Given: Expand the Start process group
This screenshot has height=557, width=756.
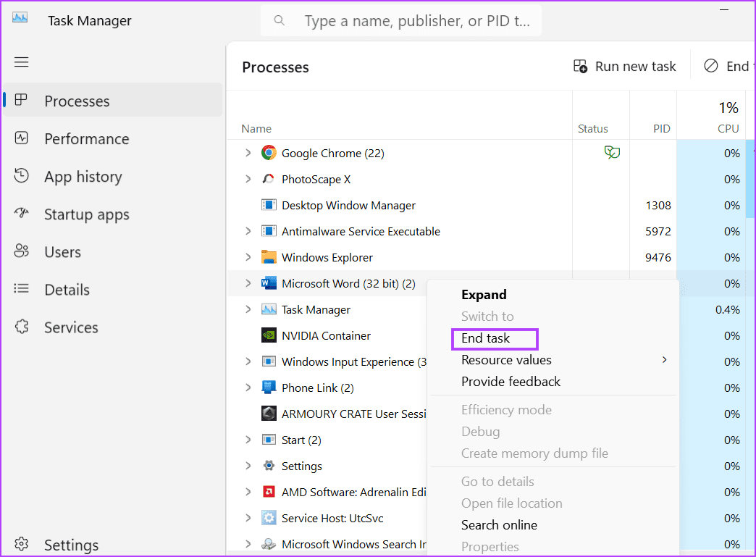Looking at the screenshot, I should pyautogui.click(x=248, y=440).
